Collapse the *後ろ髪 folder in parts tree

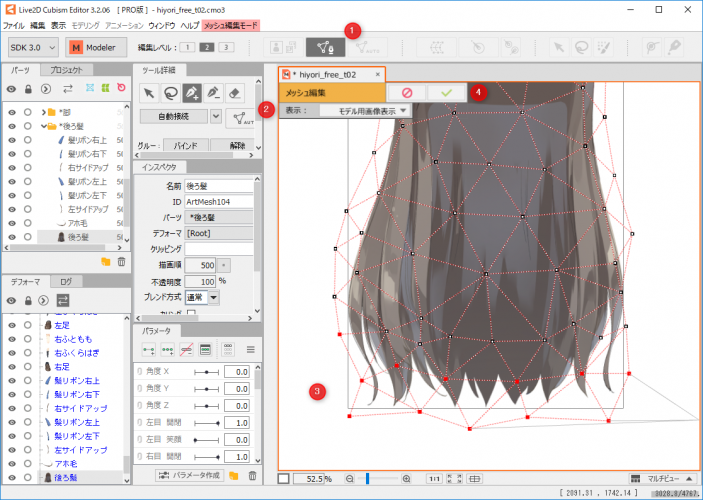coord(42,127)
